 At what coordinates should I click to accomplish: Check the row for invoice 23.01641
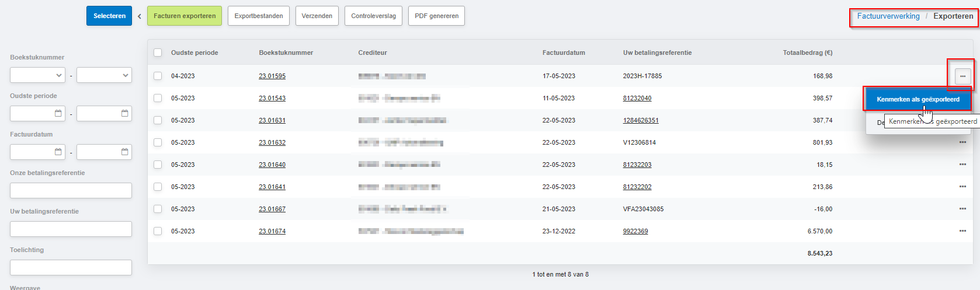tap(158, 187)
